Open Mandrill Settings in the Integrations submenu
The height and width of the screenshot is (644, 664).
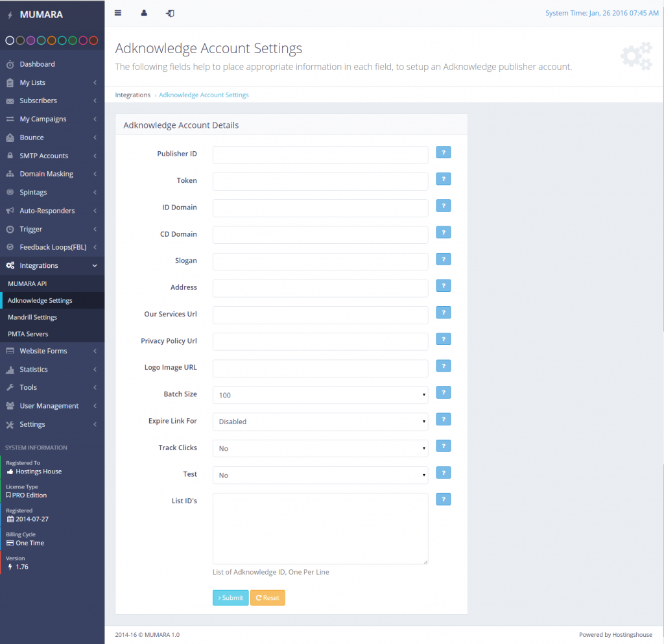32,317
